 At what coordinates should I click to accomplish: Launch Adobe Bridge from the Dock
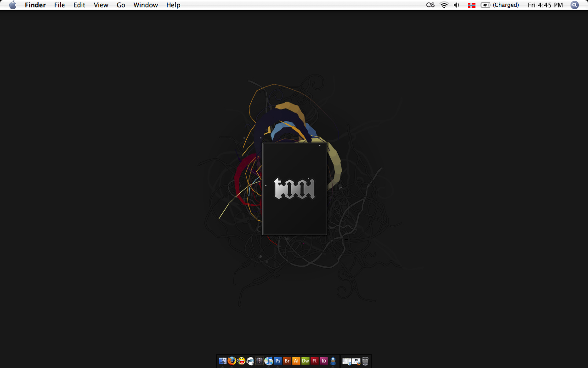pos(287,361)
